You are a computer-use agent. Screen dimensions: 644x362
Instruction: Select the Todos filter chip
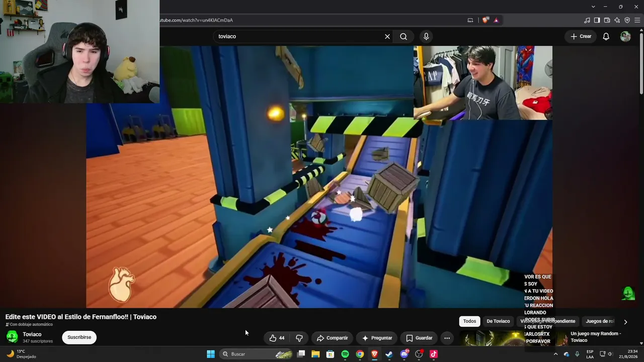pyautogui.click(x=469, y=321)
